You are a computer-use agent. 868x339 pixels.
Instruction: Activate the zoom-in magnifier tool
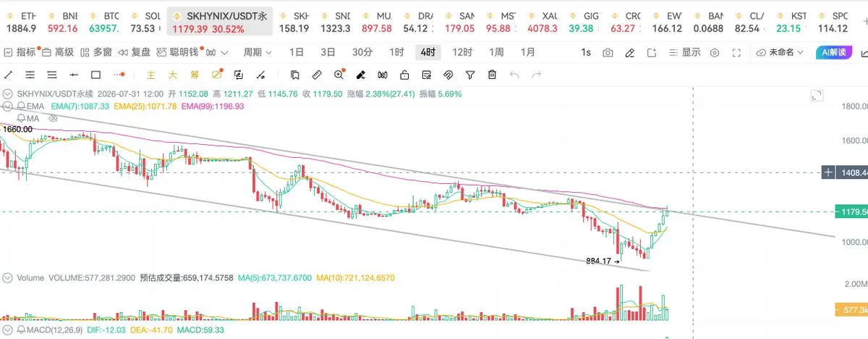pyautogui.click(x=339, y=75)
